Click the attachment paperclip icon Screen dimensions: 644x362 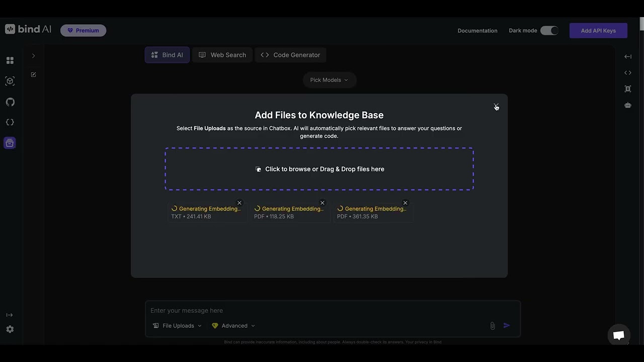click(493, 326)
